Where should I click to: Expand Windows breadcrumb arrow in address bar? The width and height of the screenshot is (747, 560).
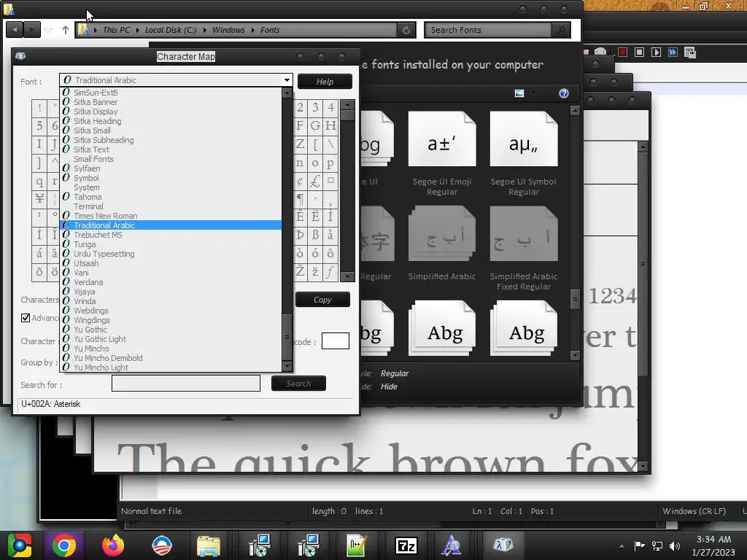point(252,30)
